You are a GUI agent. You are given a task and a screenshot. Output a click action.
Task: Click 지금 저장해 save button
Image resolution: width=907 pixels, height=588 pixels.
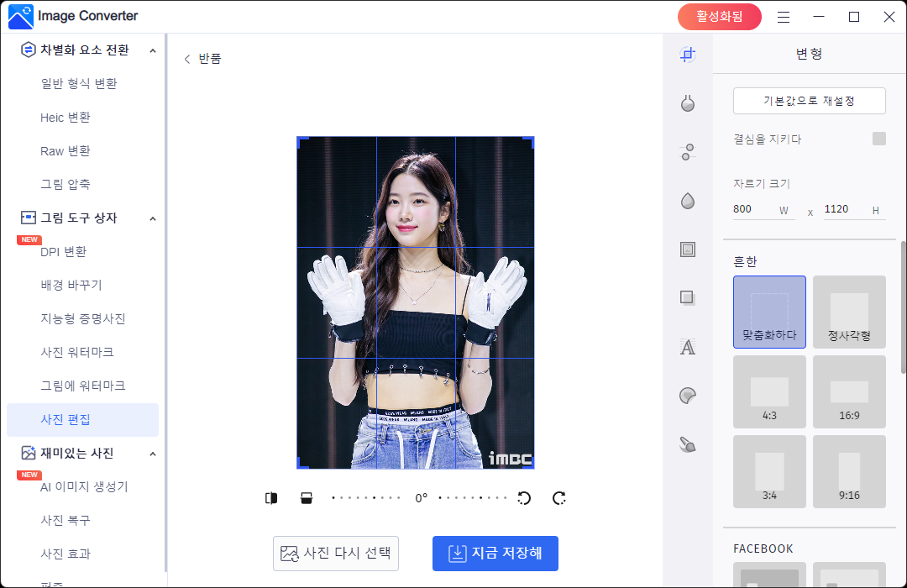(x=495, y=554)
